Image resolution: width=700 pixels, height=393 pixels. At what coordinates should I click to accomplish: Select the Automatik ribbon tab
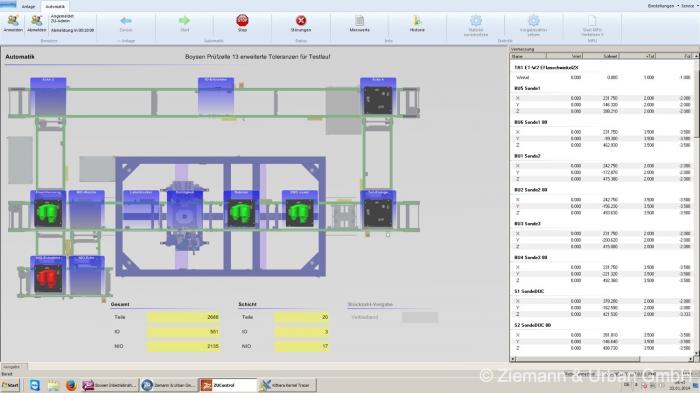55,7
